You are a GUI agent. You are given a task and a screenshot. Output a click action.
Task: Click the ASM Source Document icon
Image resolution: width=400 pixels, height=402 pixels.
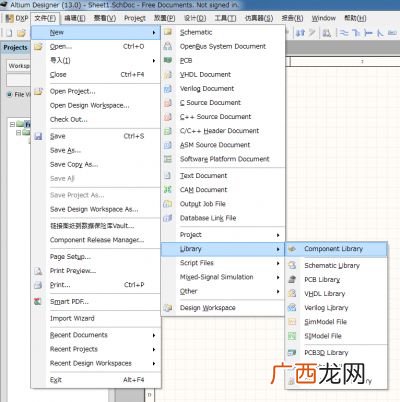click(168, 145)
